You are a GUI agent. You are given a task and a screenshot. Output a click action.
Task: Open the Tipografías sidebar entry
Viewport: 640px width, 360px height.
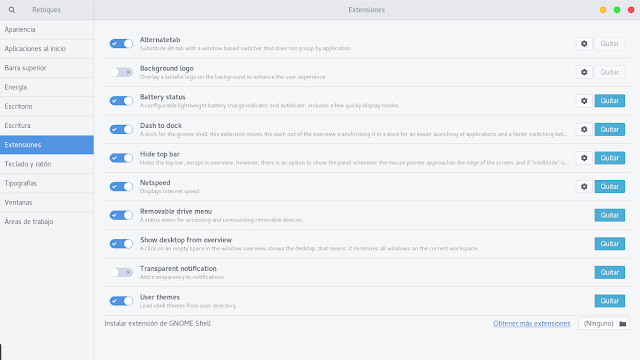[x=47, y=183]
